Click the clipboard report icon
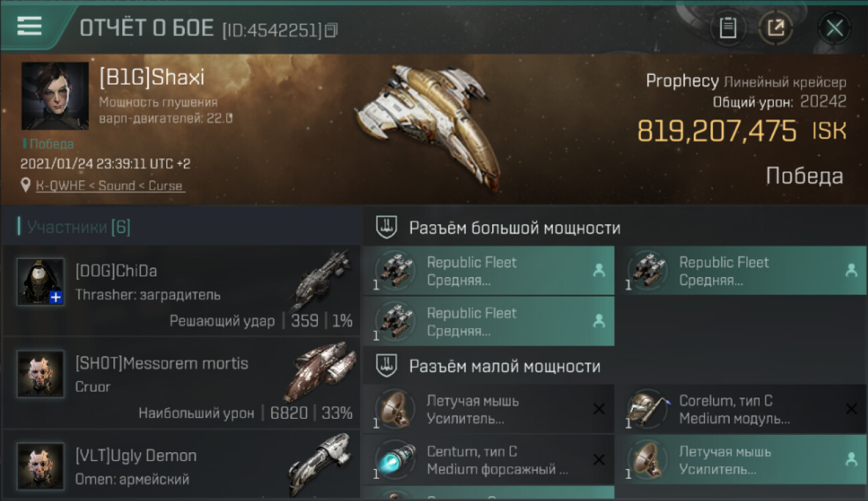 coord(728,28)
